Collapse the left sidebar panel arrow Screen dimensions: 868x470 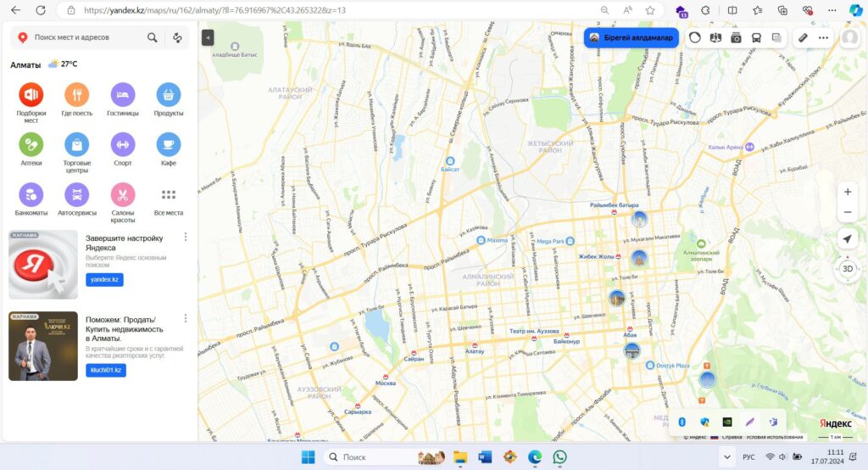(x=208, y=37)
